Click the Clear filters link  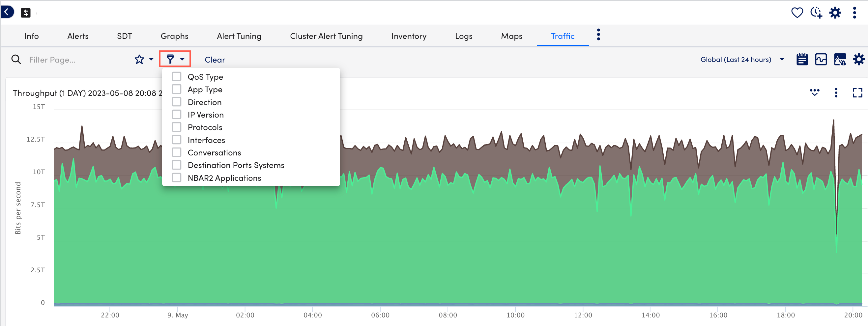tap(215, 60)
